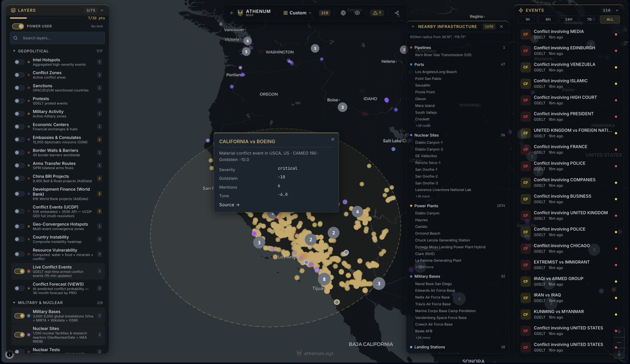Screen dimensions: 630x364
Task: Click the Athenum owl logo
Action: point(241,13)
